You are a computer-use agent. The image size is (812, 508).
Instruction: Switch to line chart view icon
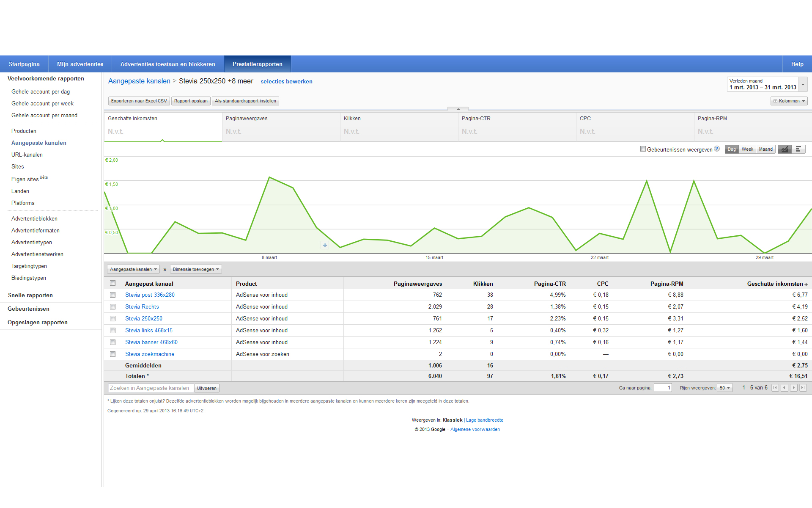tap(785, 149)
